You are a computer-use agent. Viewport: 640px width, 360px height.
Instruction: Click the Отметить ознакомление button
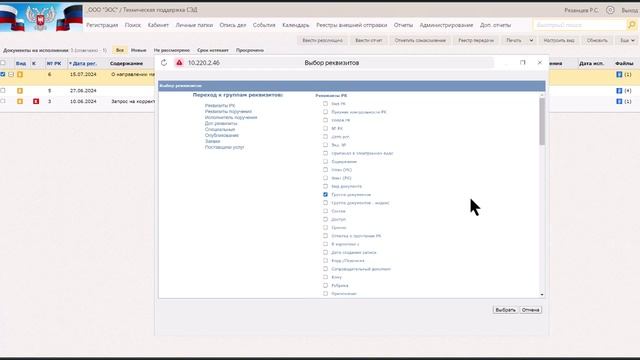click(420, 40)
